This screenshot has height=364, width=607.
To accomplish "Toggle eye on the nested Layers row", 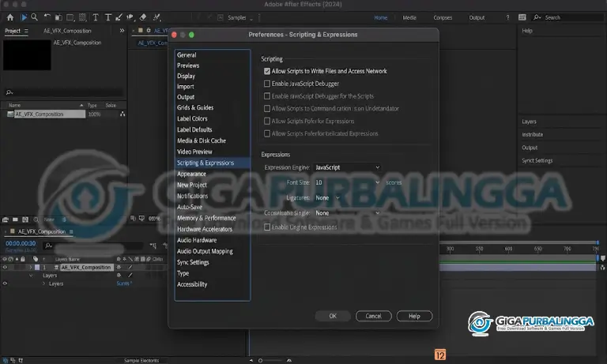I will tap(5, 283).
